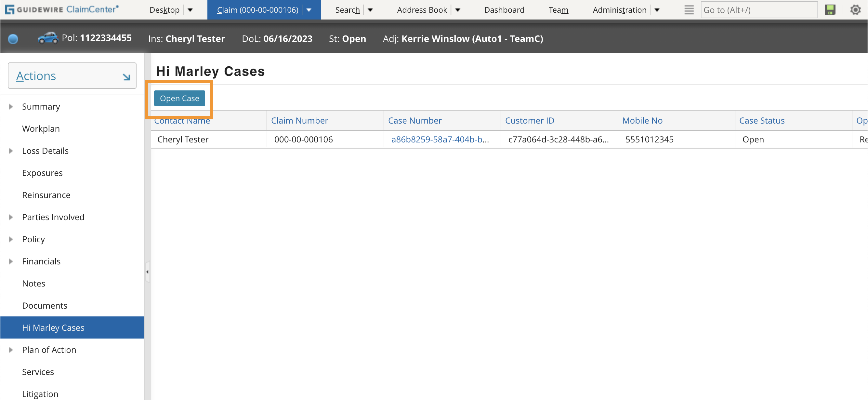Click the blue circle status indicator

pos(13,39)
